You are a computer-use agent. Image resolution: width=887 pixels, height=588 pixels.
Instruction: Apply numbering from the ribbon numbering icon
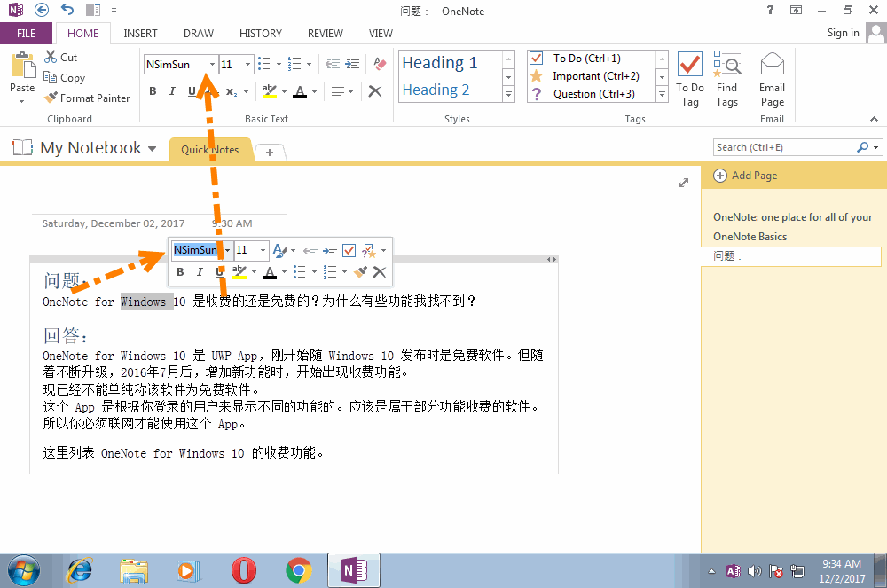coord(294,64)
